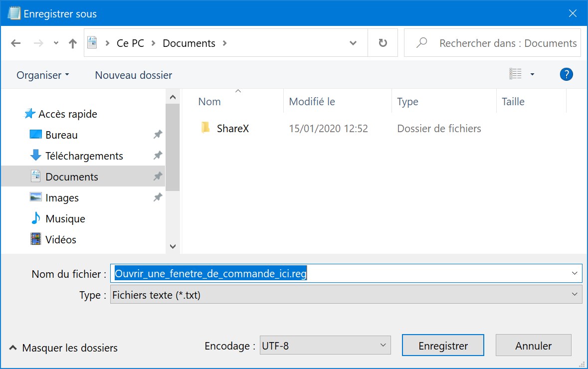Image resolution: width=588 pixels, height=369 pixels.
Task: Click the Vidéos film icon
Action: click(35, 239)
